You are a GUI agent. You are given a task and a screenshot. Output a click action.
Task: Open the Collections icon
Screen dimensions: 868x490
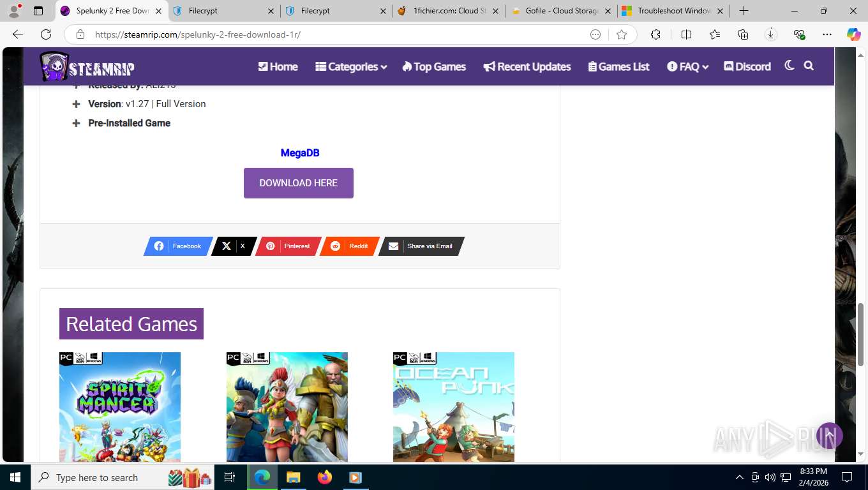coord(743,34)
